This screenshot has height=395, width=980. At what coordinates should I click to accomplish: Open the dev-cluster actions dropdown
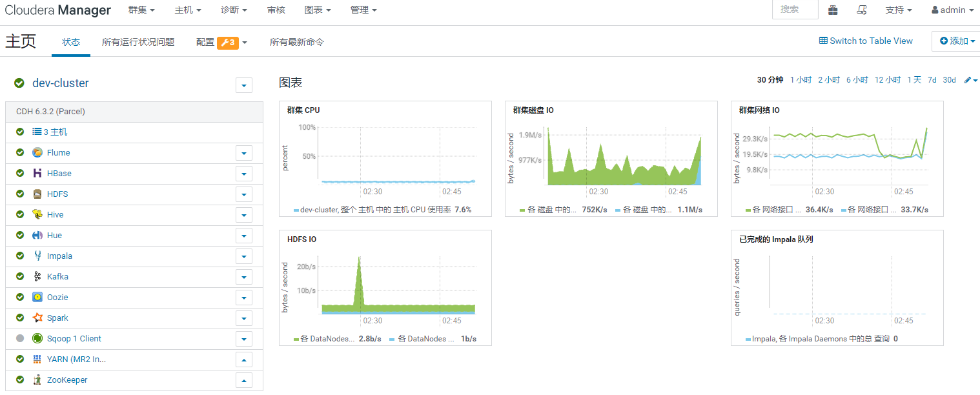pyautogui.click(x=244, y=85)
